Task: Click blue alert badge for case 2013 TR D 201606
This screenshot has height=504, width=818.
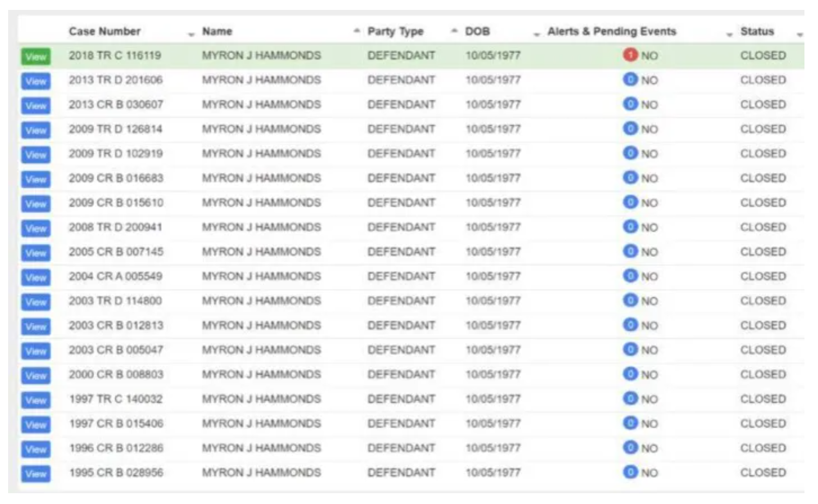Action: [x=630, y=79]
